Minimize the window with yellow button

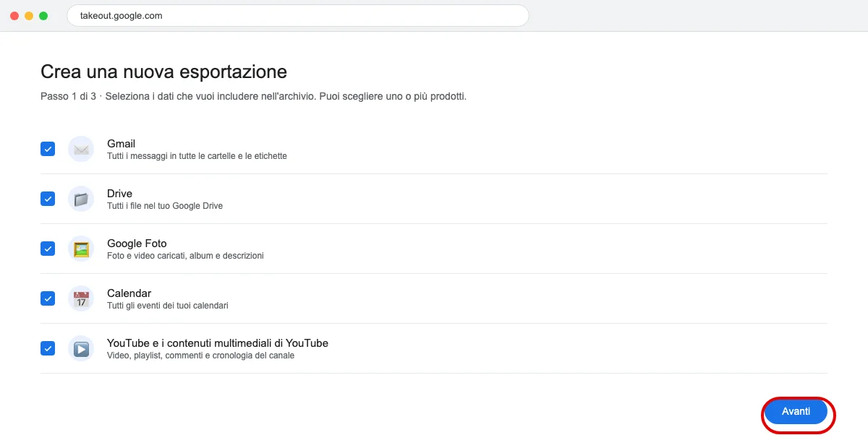tap(29, 16)
